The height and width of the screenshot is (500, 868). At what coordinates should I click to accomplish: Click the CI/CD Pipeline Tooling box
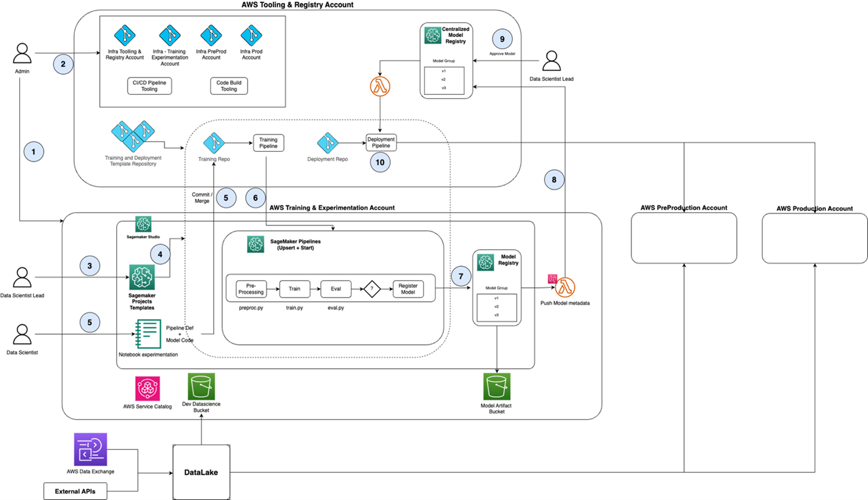(x=149, y=86)
